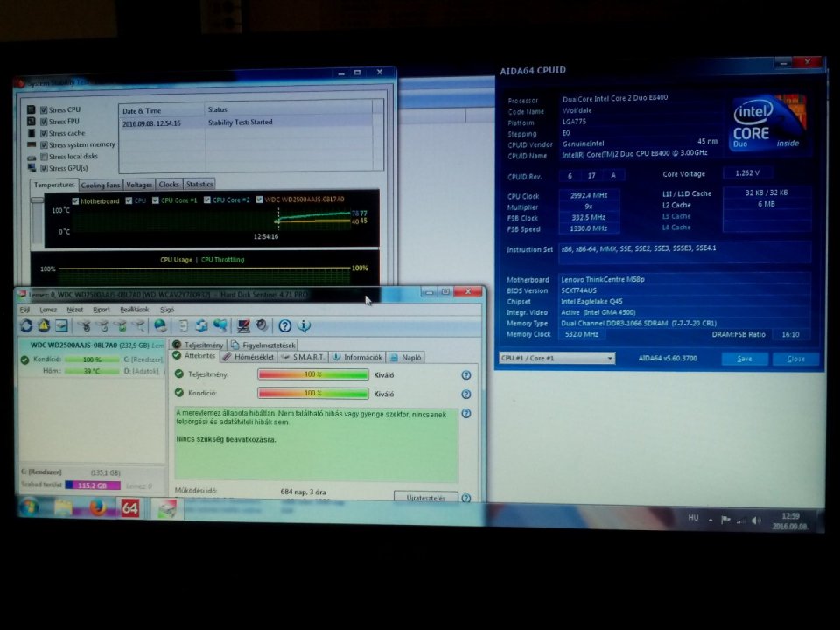Click help icon next to Újratesztelés button
The image size is (840, 630).
[466, 498]
